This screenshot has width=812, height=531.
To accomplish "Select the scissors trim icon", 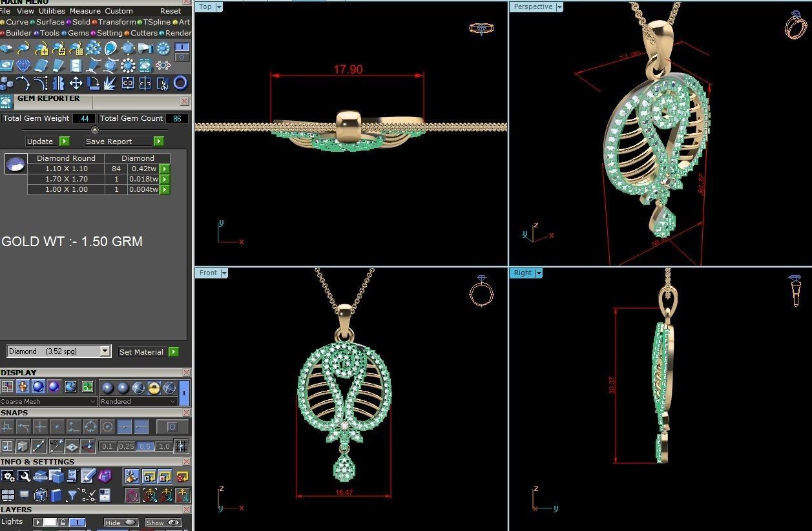I will coord(163,83).
